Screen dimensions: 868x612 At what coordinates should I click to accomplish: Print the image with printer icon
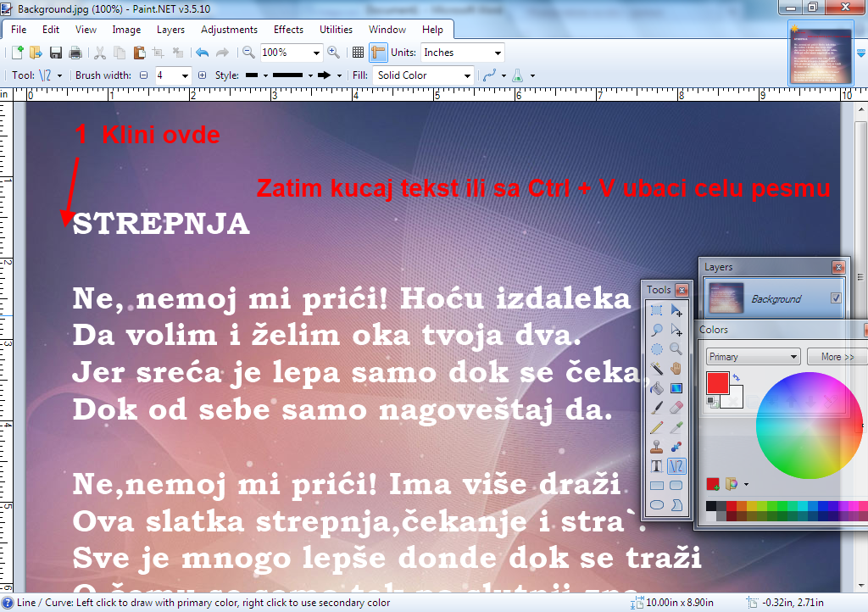click(x=75, y=53)
